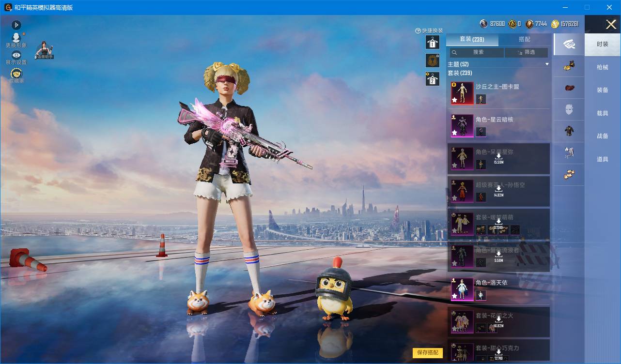Click the 搜索 search field
This screenshot has width=621, height=364.
[x=476, y=52]
